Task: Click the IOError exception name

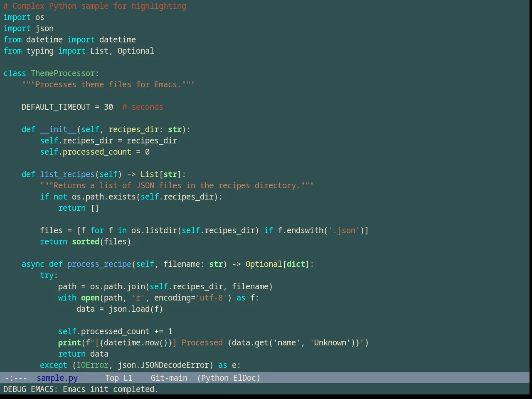Action: coord(93,365)
